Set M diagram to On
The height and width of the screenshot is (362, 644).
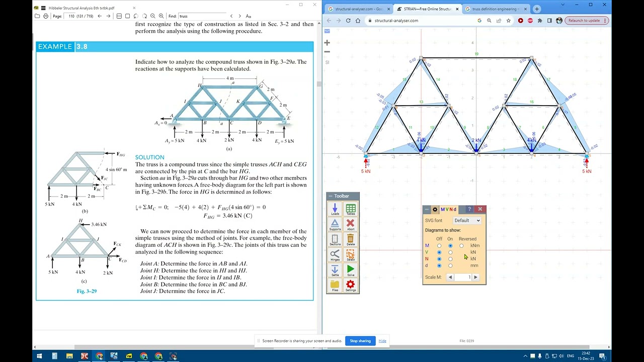tap(450, 246)
